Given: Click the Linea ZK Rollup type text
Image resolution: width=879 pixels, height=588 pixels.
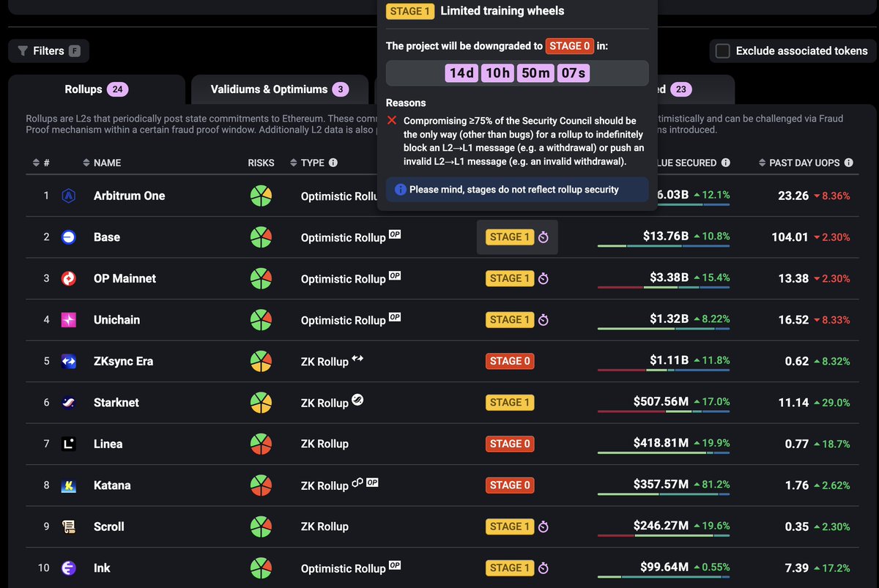Looking at the screenshot, I should pyautogui.click(x=324, y=444).
